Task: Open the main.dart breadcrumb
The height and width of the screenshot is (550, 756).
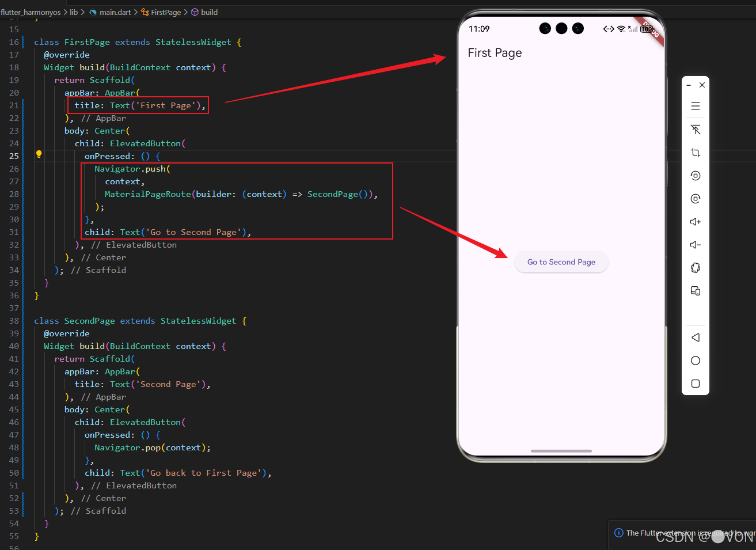Action: [x=115, y=12]
